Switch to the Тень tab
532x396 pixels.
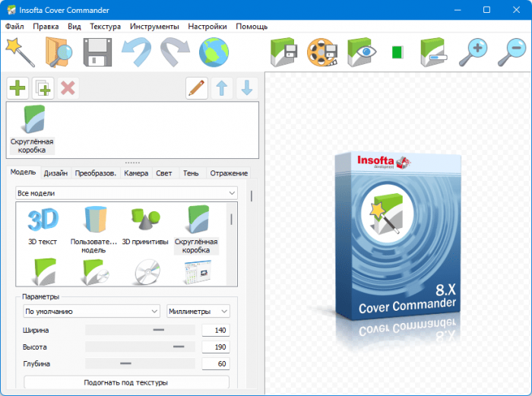(191, 173)
